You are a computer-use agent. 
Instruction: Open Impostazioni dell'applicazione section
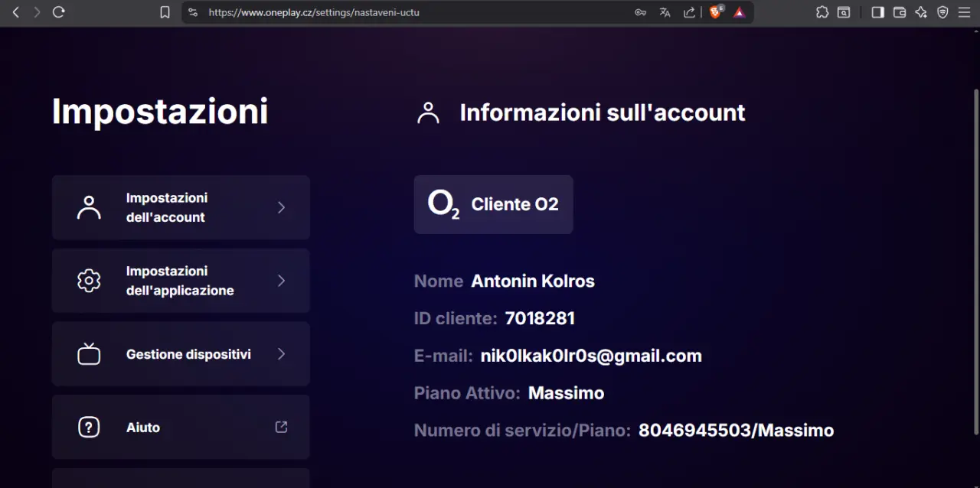pos(181,281)
